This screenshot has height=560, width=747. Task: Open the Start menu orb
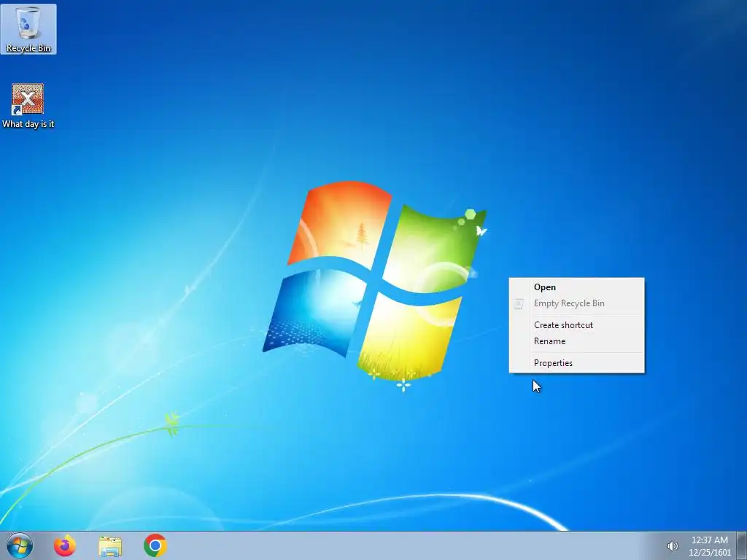click(x=20, y=545)
